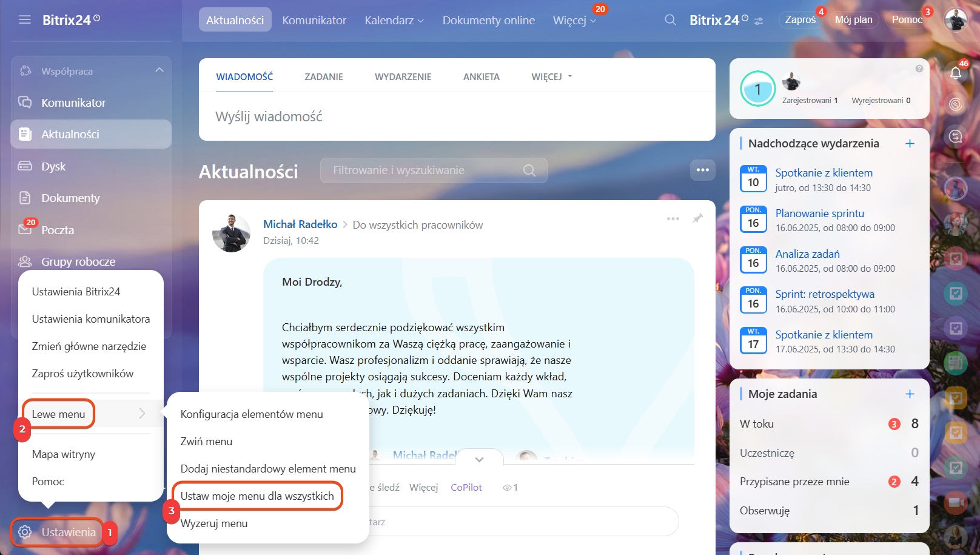Open W toku tasks row
The height and width of the screenshot is (555, 980).
(829, 424)
